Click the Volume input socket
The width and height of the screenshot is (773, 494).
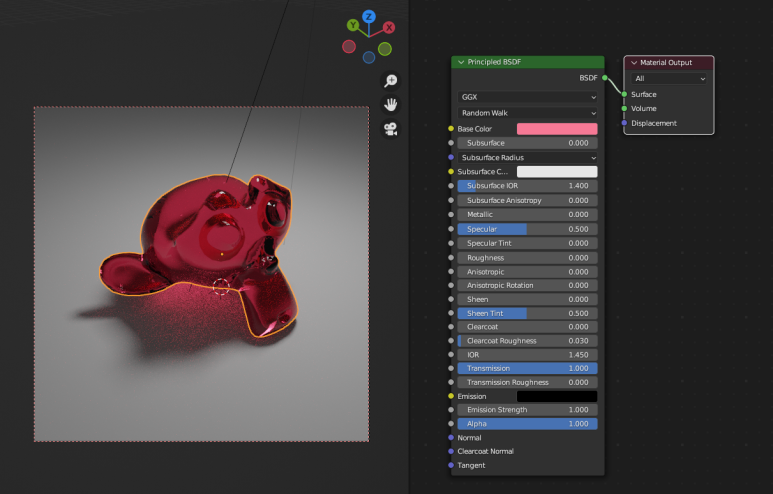point(624,108)
